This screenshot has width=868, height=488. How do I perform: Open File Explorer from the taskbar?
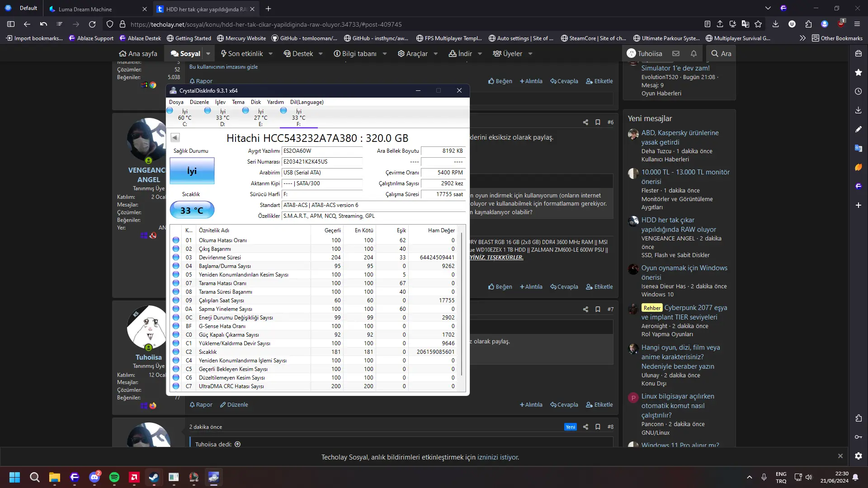click(x=55, y=477)
